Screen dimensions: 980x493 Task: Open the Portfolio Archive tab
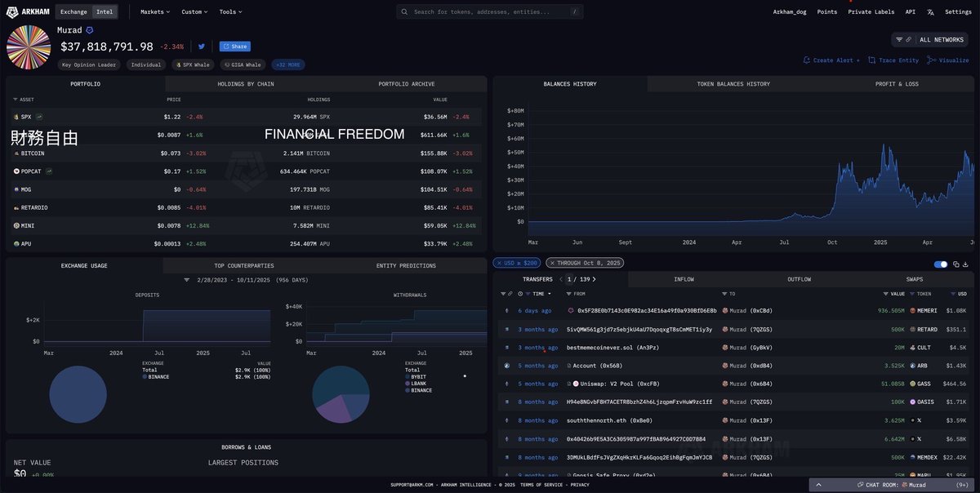tap(406, 84)
